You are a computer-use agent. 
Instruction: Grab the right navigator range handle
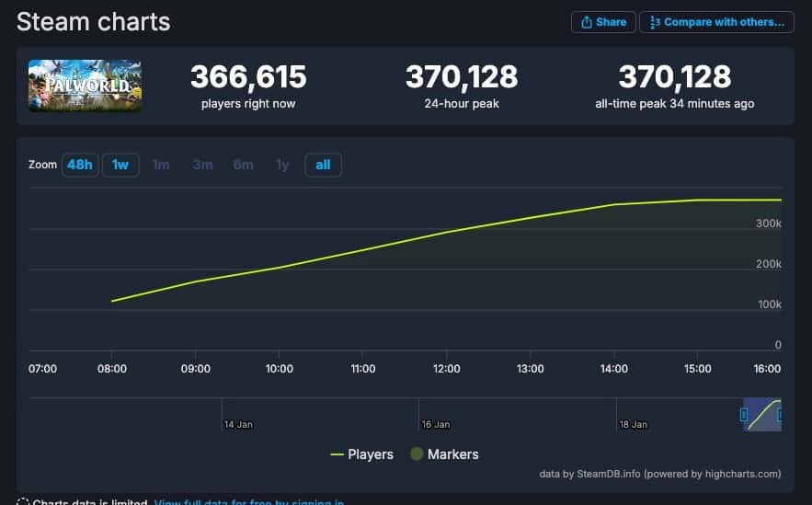coord(780,415)
